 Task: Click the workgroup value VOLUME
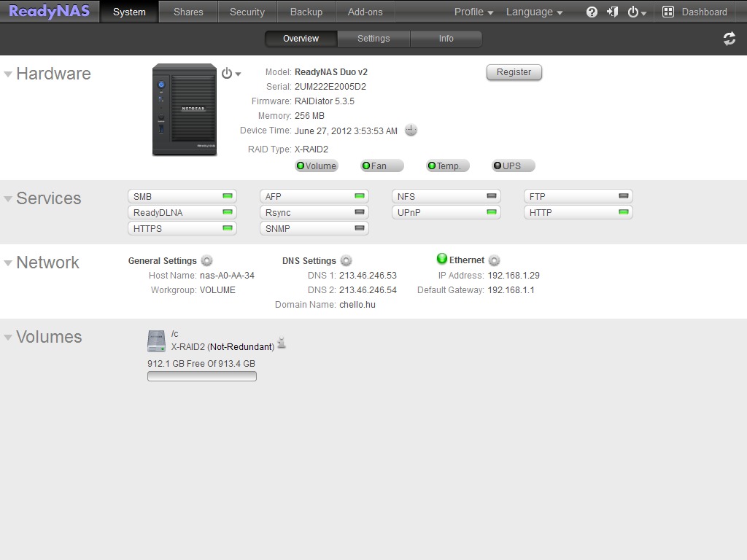click(217, 290)
